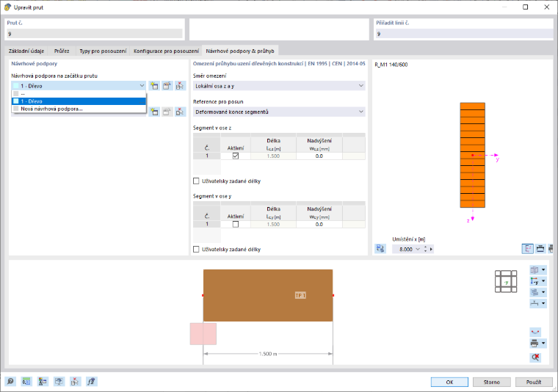Click the units and decimal places icon
Image resolution: width=558 pixels, height=392 pixels.
click(x=26, y=381)
